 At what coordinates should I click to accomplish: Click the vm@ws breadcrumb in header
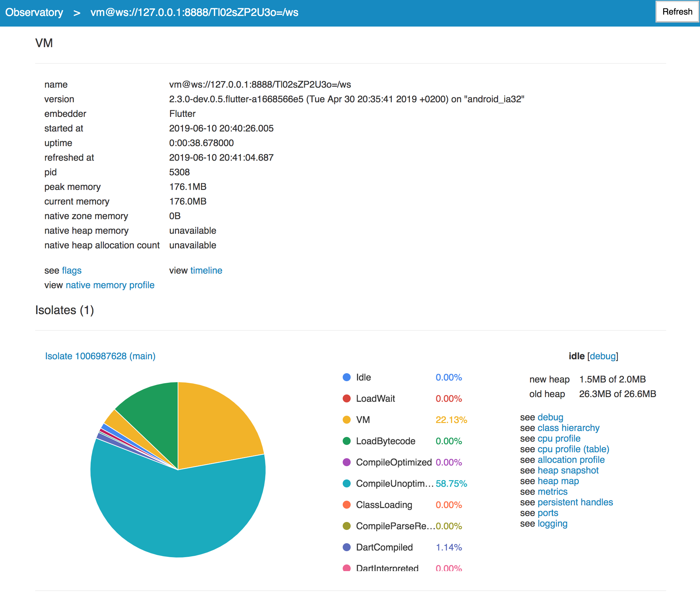(x=194, y=13)
